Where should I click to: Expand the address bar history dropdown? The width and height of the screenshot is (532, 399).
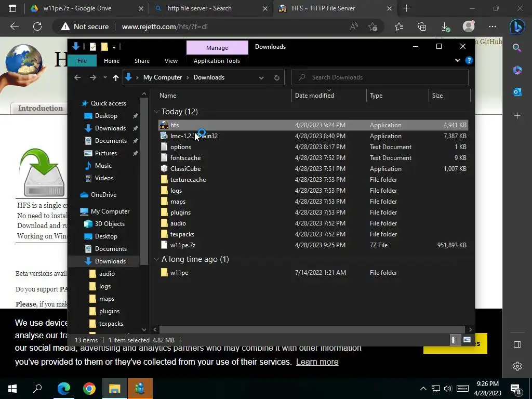[261, 78]
